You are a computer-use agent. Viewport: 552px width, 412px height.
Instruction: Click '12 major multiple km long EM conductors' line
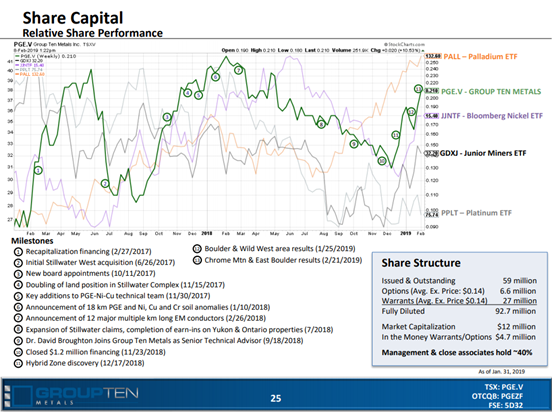pyautogui.click(x=145, y=318)
